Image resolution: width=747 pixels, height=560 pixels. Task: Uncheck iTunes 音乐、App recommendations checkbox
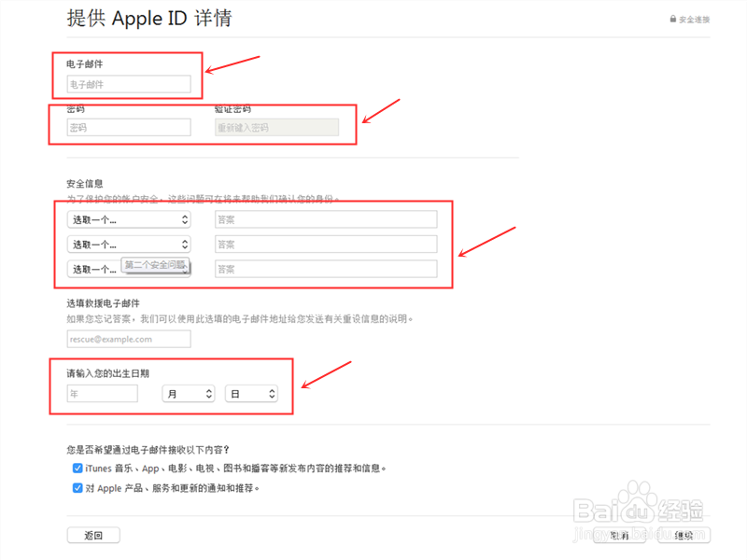coord(78,469)
